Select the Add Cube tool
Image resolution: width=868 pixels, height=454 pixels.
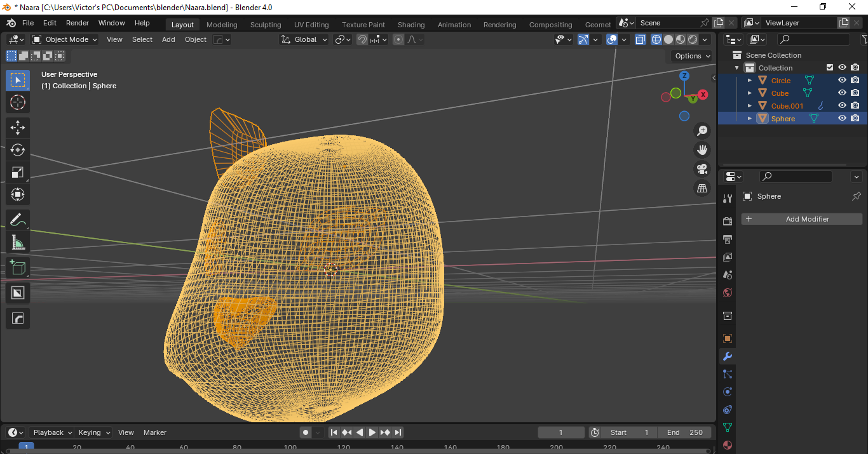18,267
